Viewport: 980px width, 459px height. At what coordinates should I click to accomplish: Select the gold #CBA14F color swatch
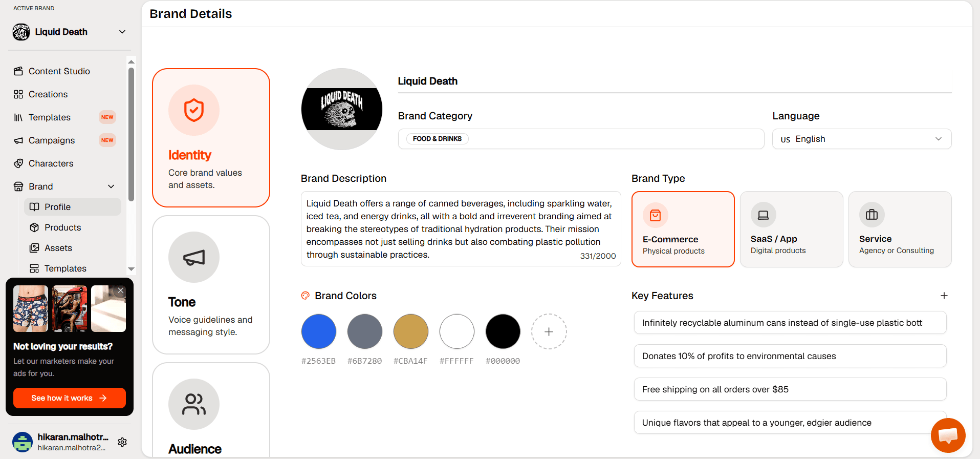(411, 331)
